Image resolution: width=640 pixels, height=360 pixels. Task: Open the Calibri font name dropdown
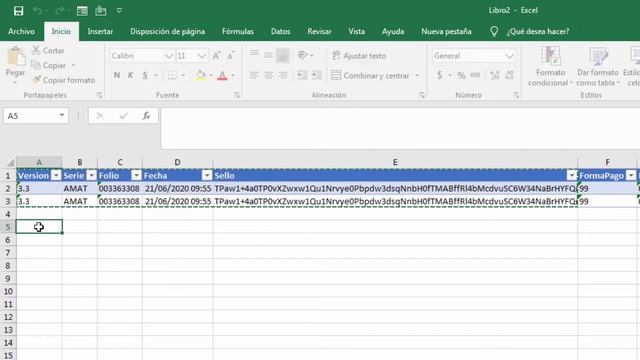tap(169, 56)
